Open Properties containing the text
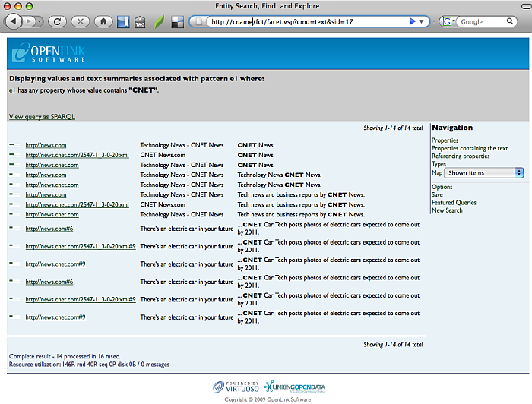 click(x=470, y=148)
